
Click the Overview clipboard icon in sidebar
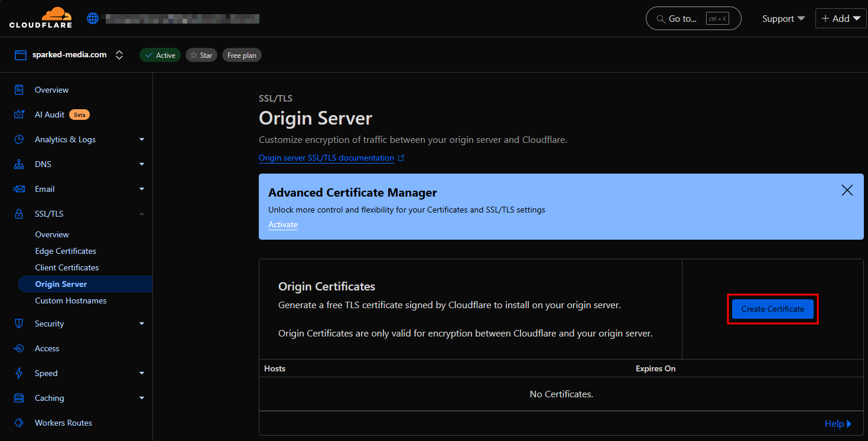(x=19, y=90)
